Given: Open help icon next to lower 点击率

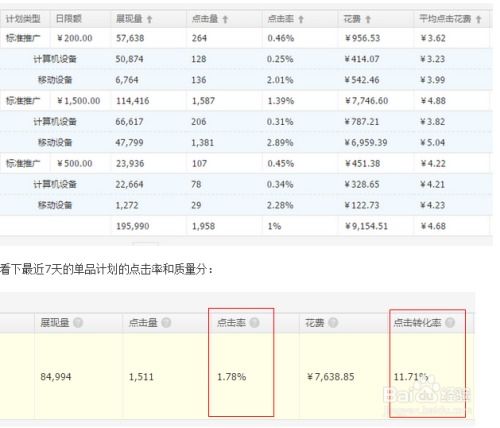Looking at the screenshot, I should [254, 322].
